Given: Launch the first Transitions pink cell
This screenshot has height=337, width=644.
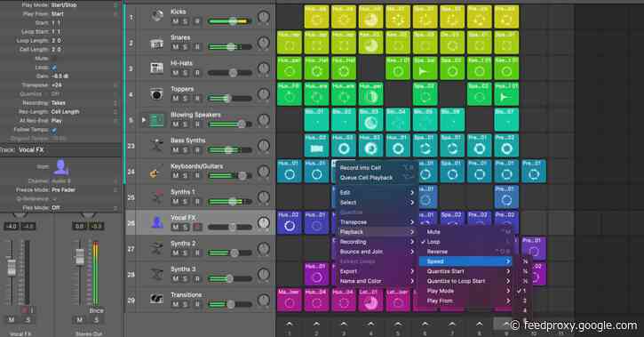Looking at the screenshot, I should [x=290, y=300].
